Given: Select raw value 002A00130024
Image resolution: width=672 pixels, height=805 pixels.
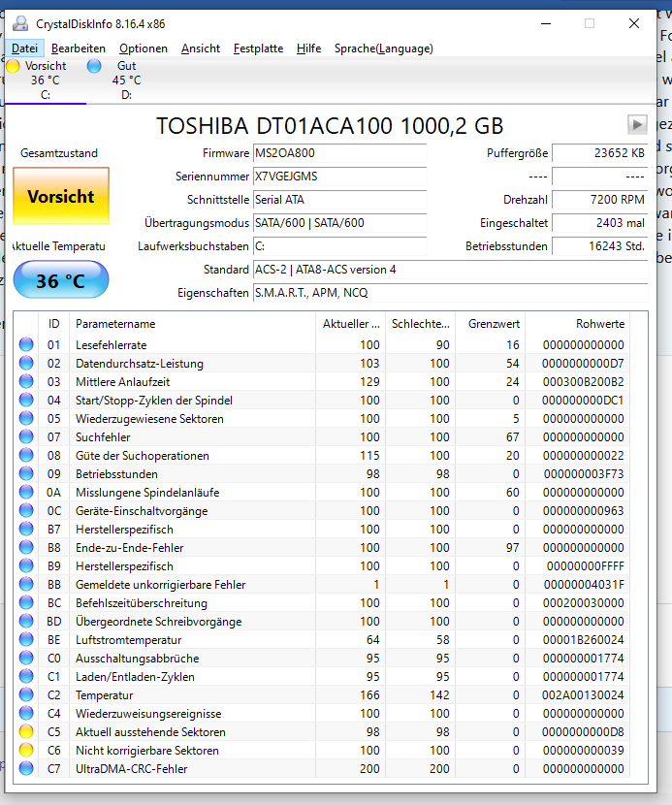Looking at the screenshot, I should [x=583, y=695].
